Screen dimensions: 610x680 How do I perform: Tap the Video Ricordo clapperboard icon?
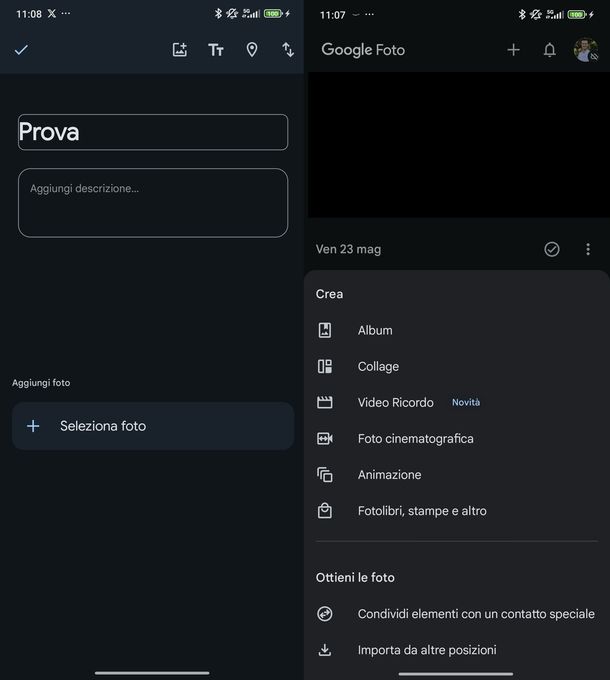point(325,402)
